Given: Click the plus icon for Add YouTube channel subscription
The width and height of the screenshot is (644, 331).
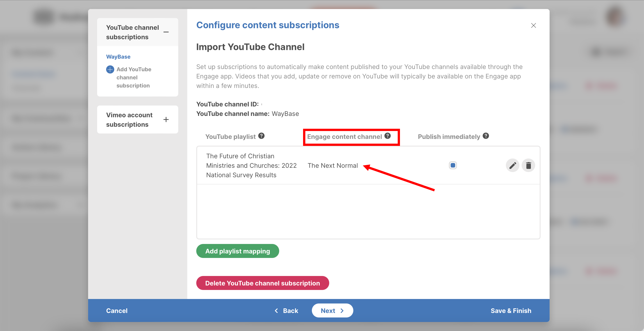Looking at the screenshot, I should click(110, 69).
